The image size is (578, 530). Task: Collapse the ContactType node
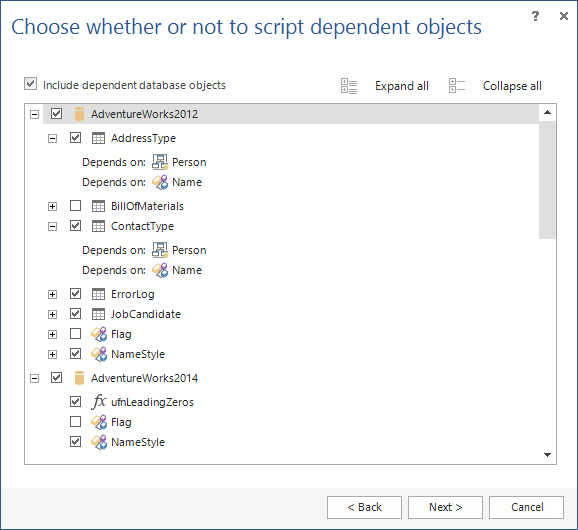(53, 227)
